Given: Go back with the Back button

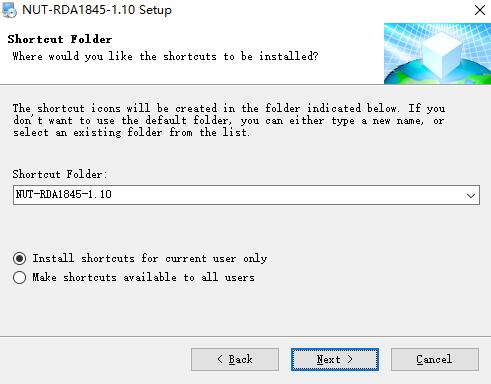Looking at the screenshot, I should point(235,359).
